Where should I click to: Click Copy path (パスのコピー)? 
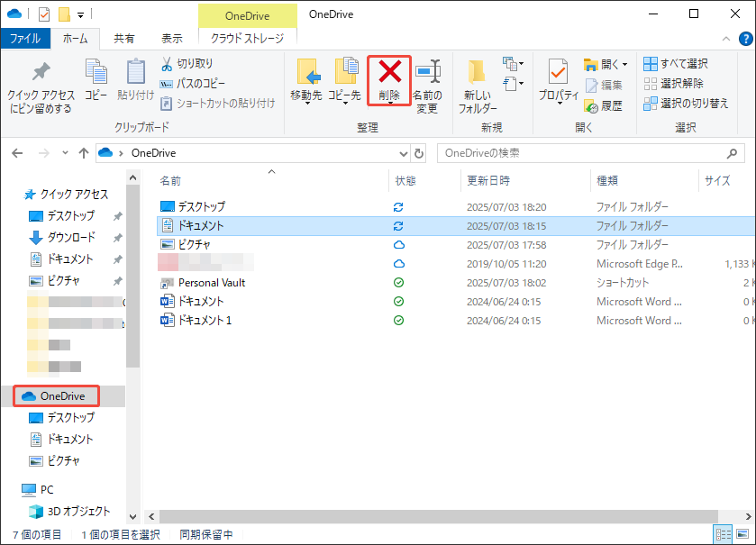tap(193, 84)
